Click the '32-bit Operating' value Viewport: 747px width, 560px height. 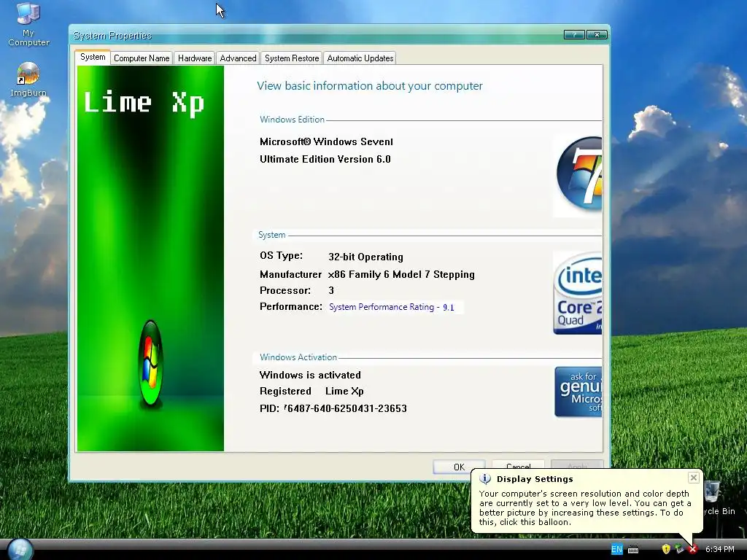(365, 257)
